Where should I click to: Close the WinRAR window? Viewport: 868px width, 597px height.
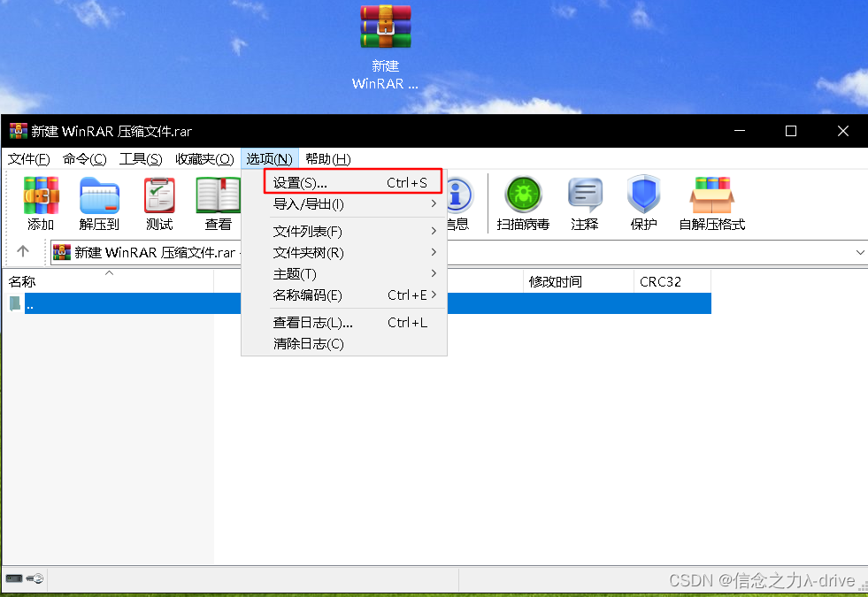(x=842, y=131)
